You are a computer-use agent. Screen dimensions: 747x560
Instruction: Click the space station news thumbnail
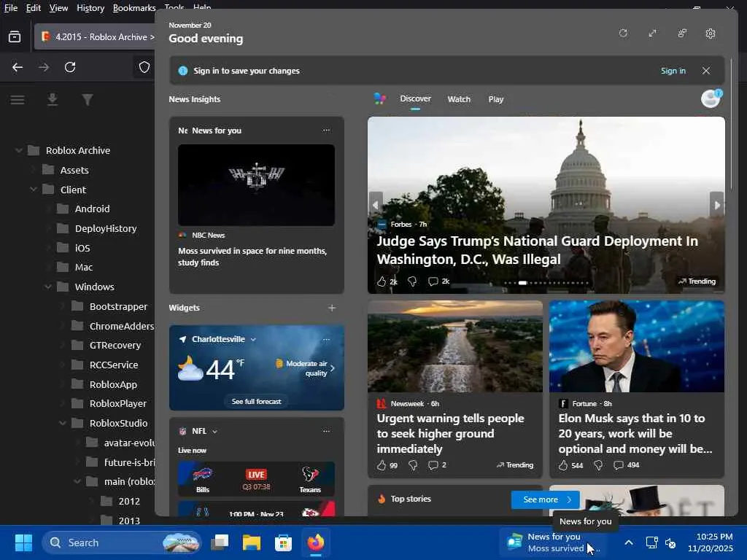tap(256, 184)
